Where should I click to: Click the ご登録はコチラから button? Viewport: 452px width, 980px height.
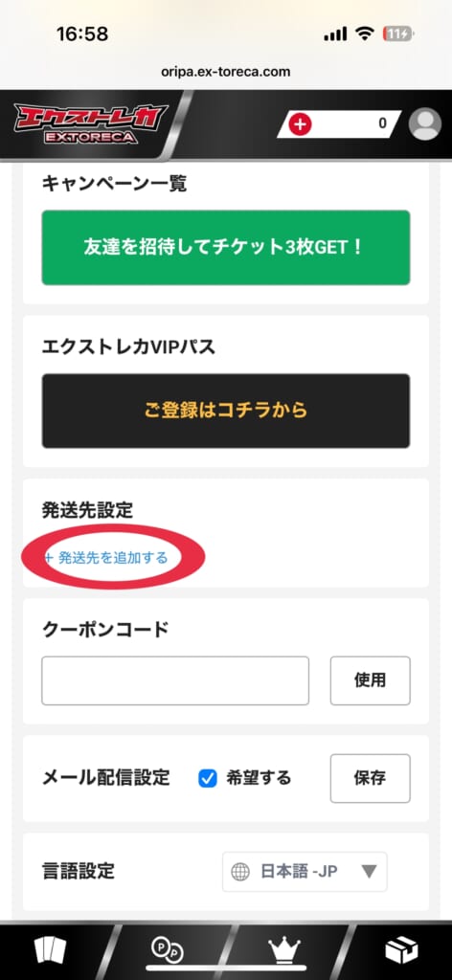(226, 411)
